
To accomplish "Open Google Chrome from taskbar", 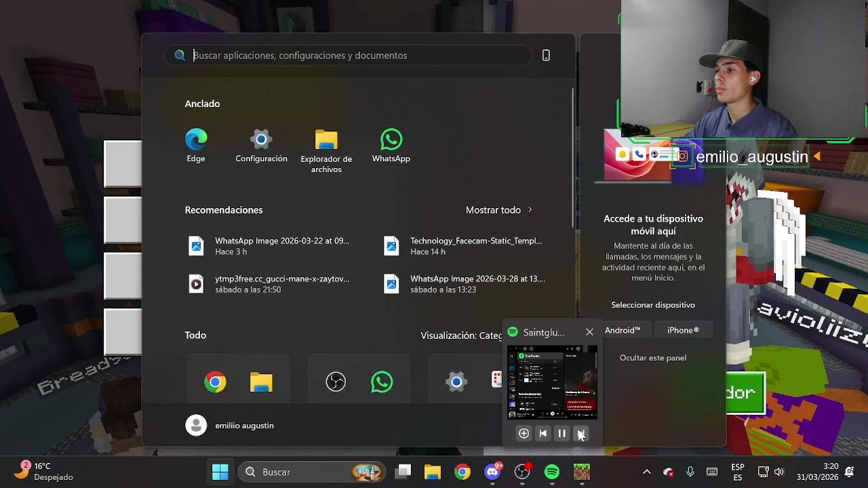I will [x=462, y=472].
